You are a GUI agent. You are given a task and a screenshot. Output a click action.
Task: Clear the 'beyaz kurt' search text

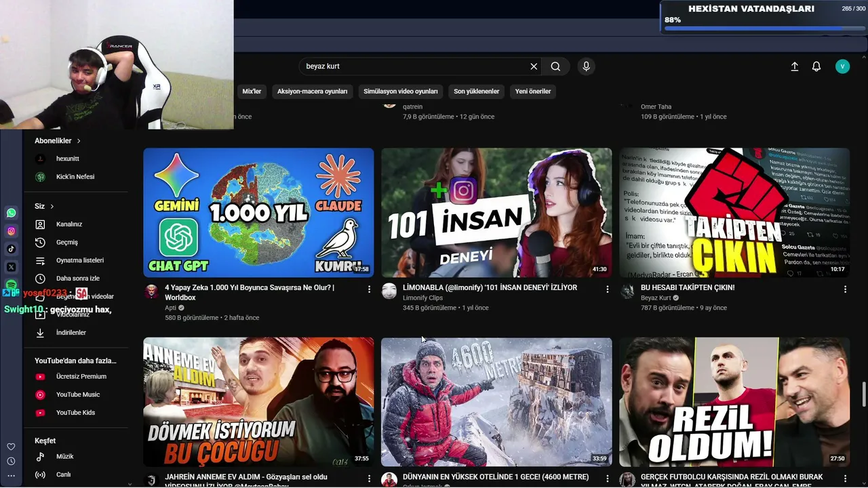[534, 66]
